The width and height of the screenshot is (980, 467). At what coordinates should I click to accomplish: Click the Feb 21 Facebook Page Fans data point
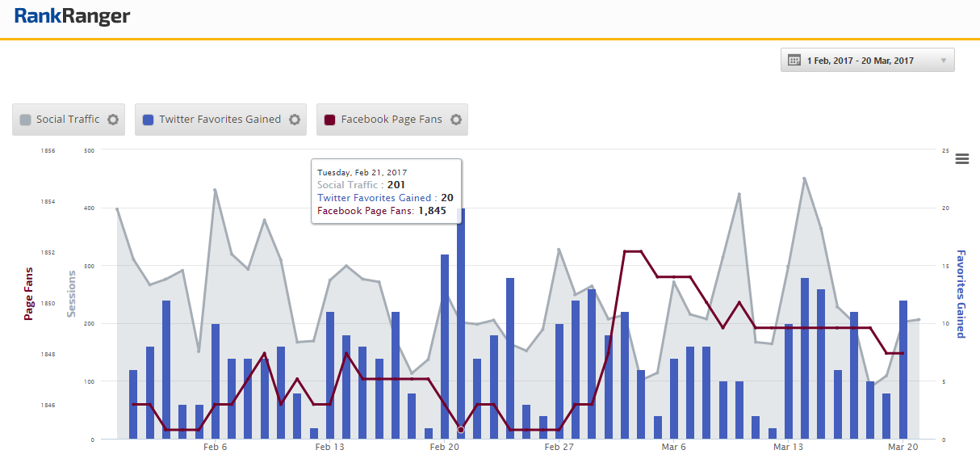(461, 430)
